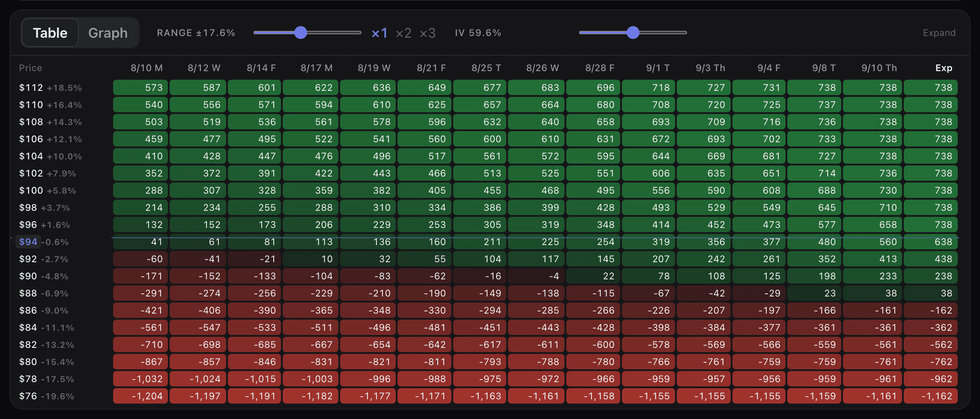980x419 pixels.
Task: Select the $106 +12.1% price row label
Action: 51,139
